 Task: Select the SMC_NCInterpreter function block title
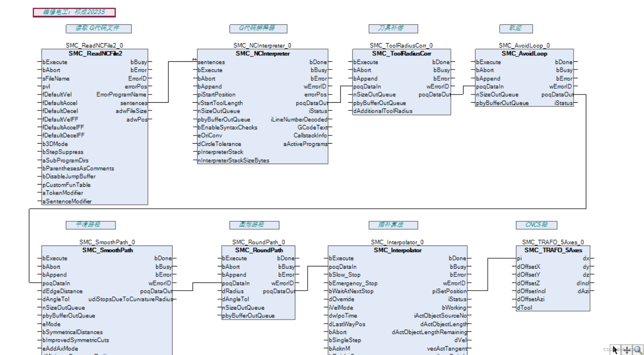point(262,53)
